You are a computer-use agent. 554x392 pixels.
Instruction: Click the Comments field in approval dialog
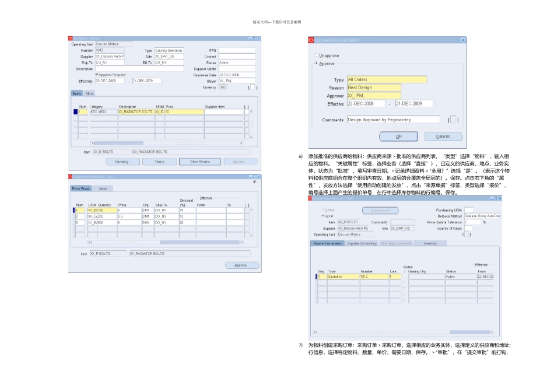coord(393,120)
